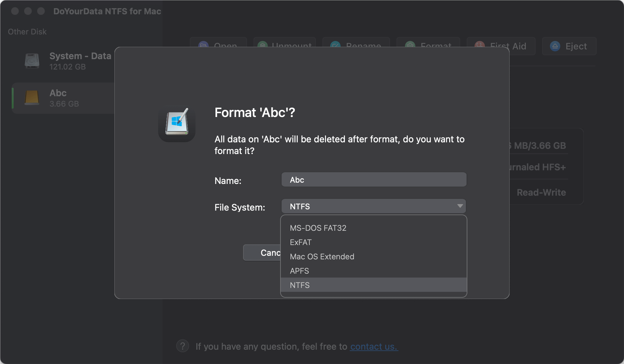Image resolution: width=624 pixels, height=364 pixels.
Task: Click the Eject button label
Action: [576, 46]
